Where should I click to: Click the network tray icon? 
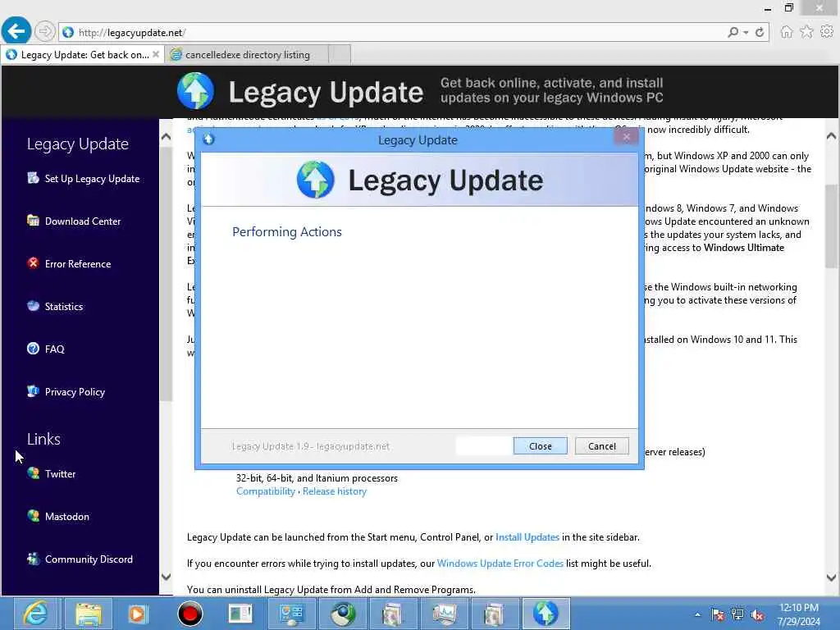(737, 615)
